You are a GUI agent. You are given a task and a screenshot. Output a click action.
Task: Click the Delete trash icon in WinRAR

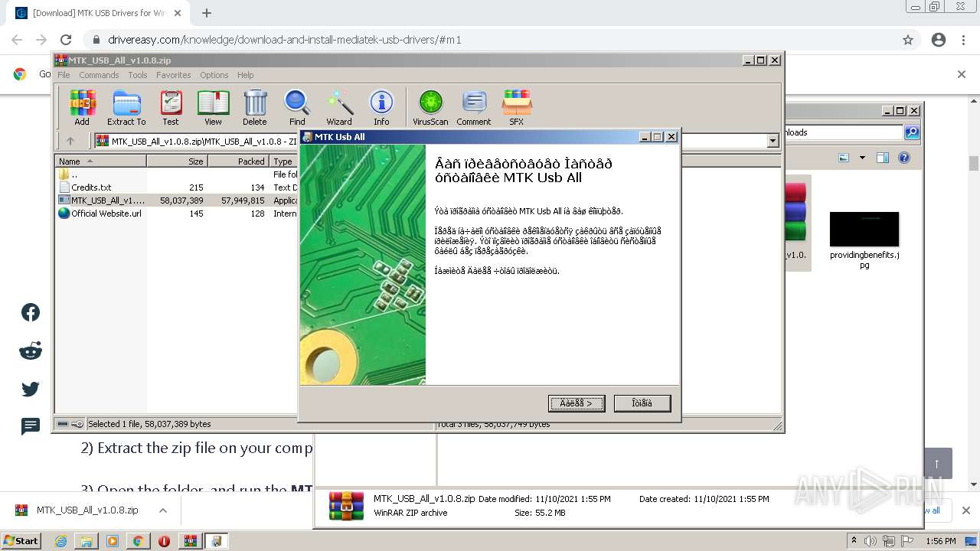[255, 107]
